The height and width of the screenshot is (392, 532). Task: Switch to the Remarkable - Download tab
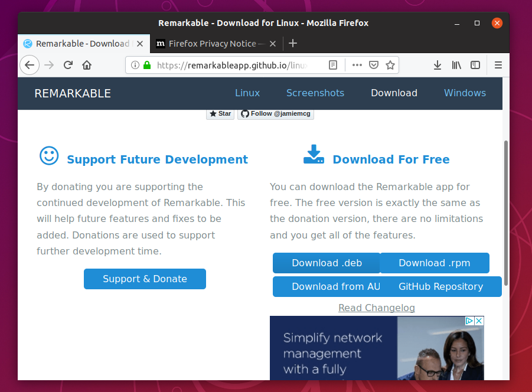coord(83,44)
